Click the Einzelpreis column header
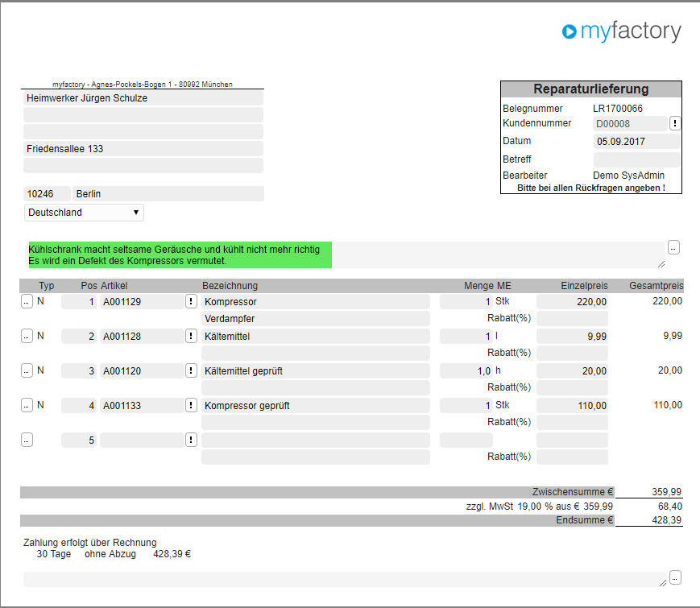The image size is (700, 608). click(x=584, y=286)
